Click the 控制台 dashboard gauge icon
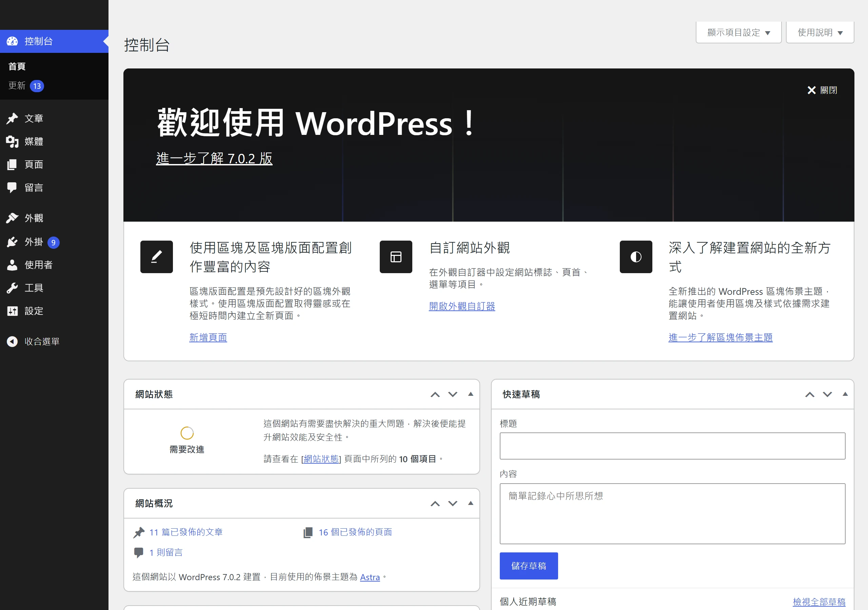Screen dimensions: 868x610 click(12, 41)
